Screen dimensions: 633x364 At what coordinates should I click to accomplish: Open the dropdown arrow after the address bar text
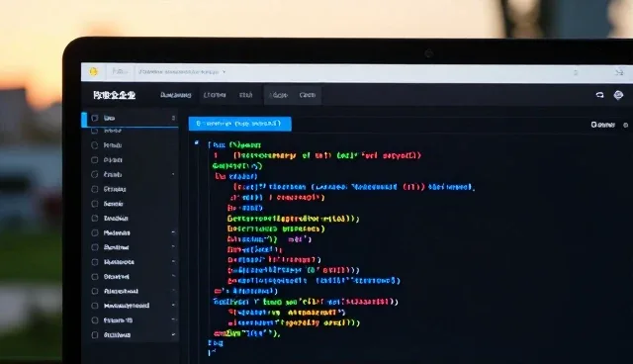(x=225, y=72)
